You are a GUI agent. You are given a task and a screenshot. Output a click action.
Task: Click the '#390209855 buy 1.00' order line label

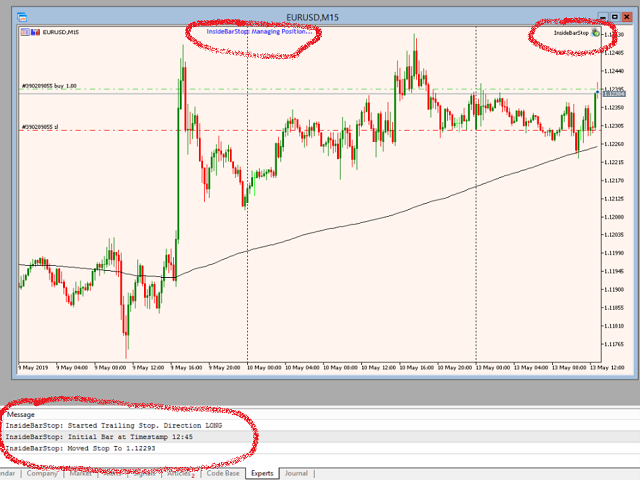[49, 86]
